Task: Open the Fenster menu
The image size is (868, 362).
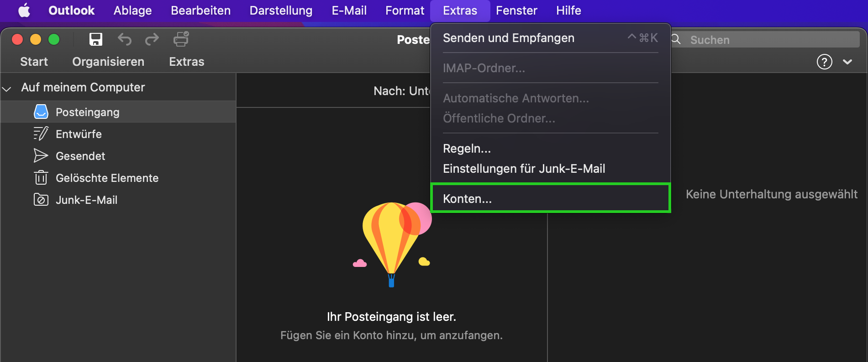Action: (516, 10)
